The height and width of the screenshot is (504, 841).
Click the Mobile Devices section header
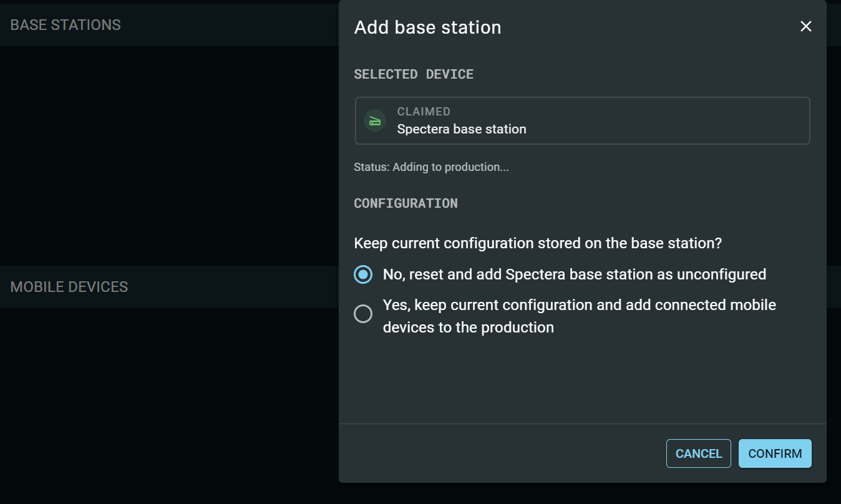[x=69, y=287]
